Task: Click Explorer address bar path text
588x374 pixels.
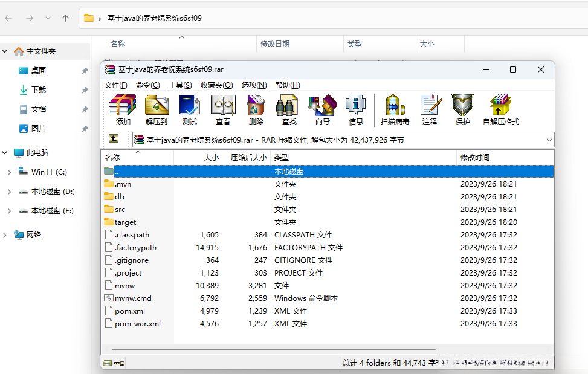Action: click(155, 18)
